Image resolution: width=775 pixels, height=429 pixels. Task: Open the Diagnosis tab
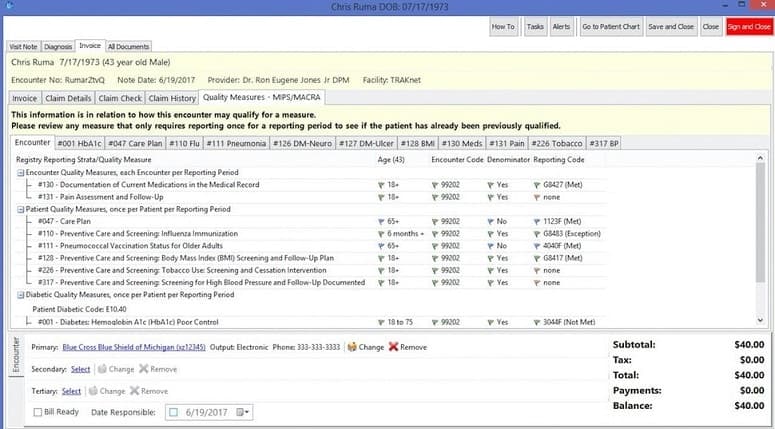click(58, 46)
